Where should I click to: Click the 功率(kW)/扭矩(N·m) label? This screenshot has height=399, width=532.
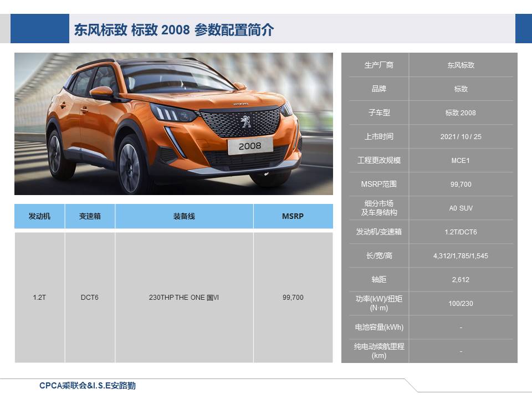[379, 303]
